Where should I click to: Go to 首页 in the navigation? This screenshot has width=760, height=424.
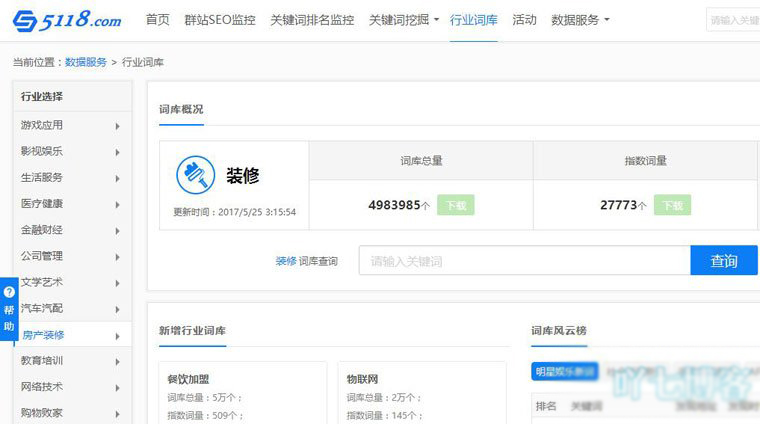coord(157,20)
